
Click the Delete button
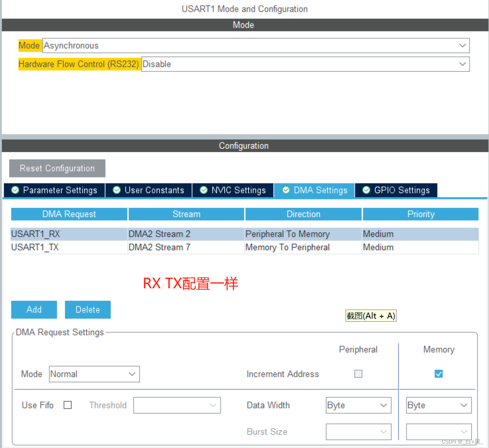click(x=88, y=310)
